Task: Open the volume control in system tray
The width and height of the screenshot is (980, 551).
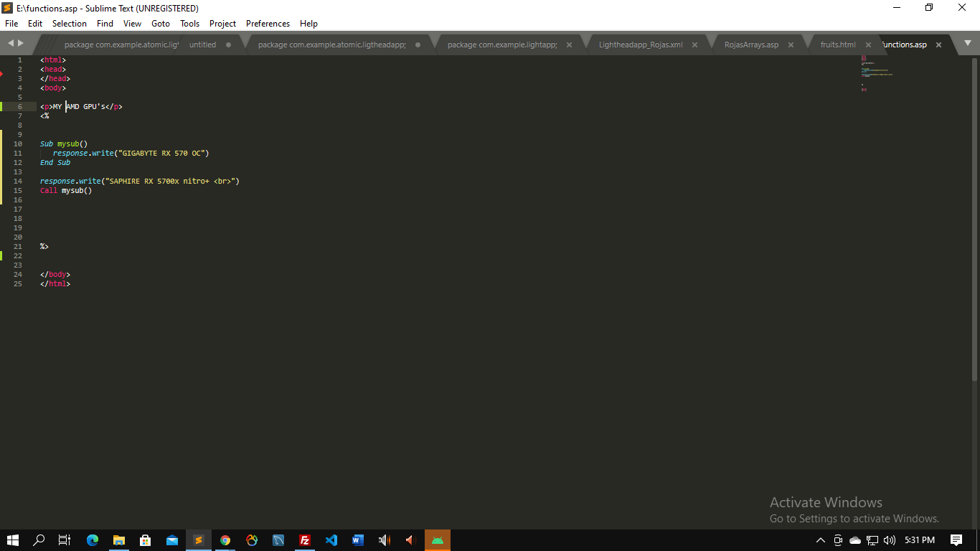Action: 890,540
